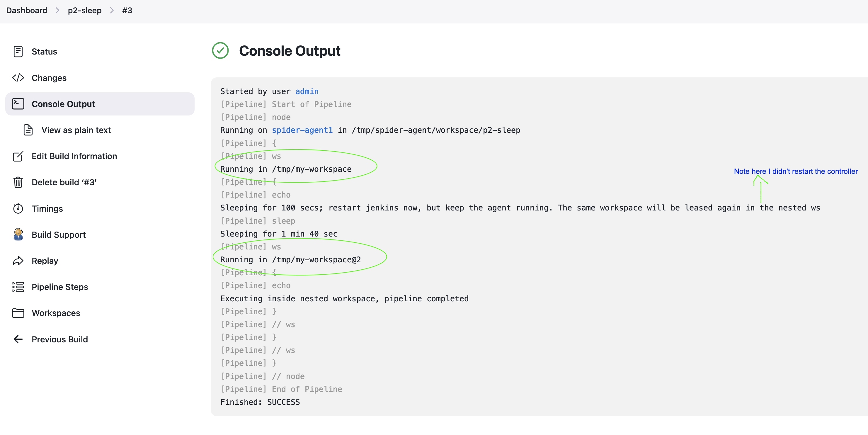The image size is (868, 435).
Task: Click the Replay arrow icon
Action: click(18, 261)
